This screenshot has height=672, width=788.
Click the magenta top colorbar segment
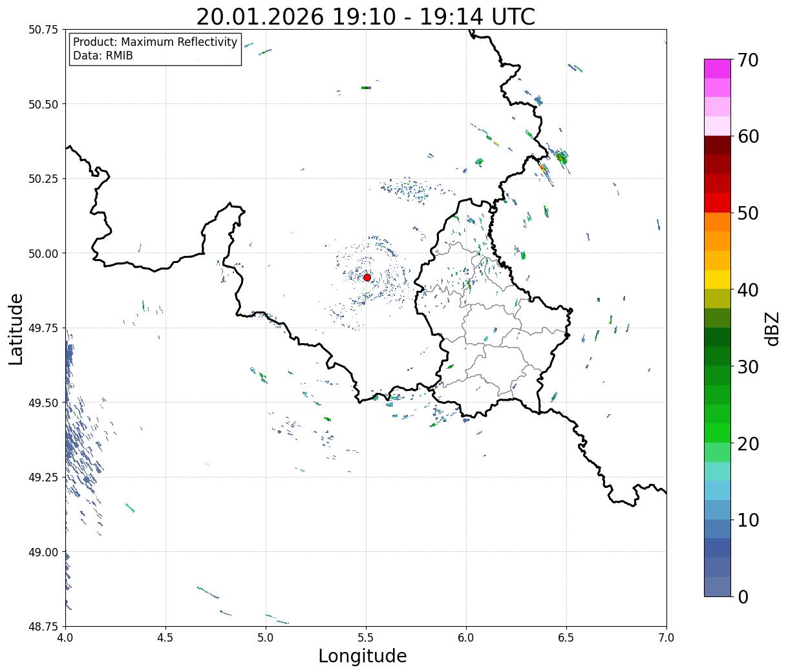click(718, 68)
